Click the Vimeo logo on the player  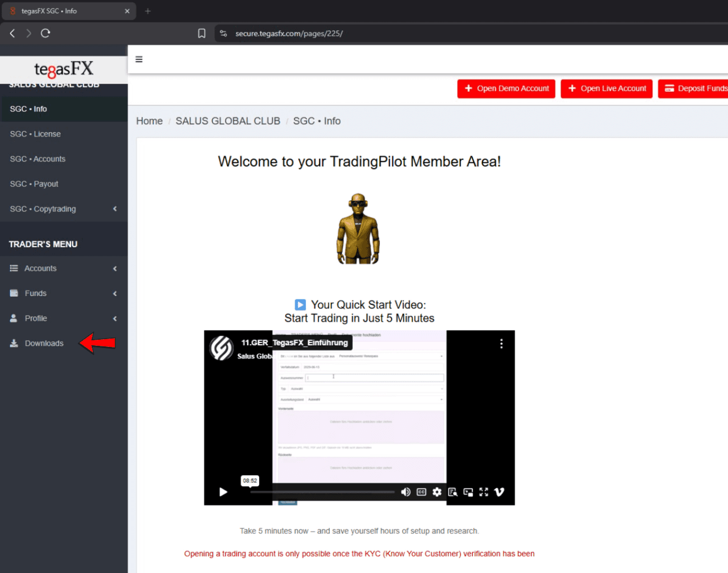click(500, 492)
